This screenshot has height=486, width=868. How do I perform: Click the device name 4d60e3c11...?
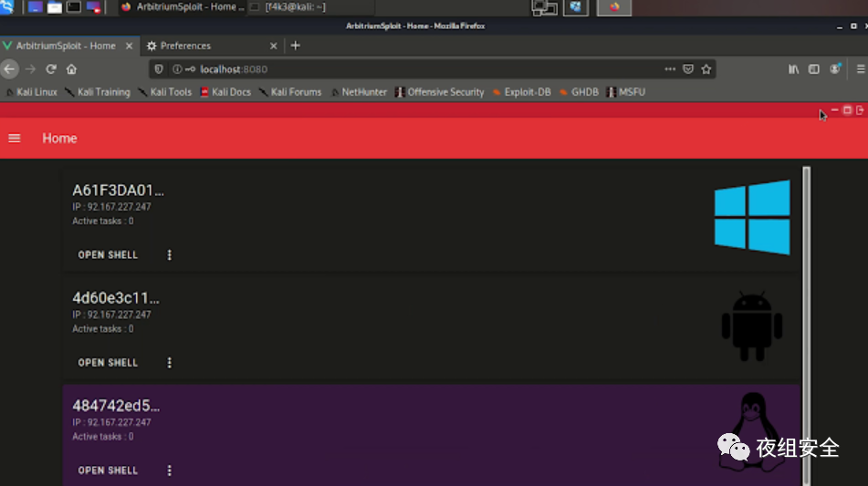(116, 298)
